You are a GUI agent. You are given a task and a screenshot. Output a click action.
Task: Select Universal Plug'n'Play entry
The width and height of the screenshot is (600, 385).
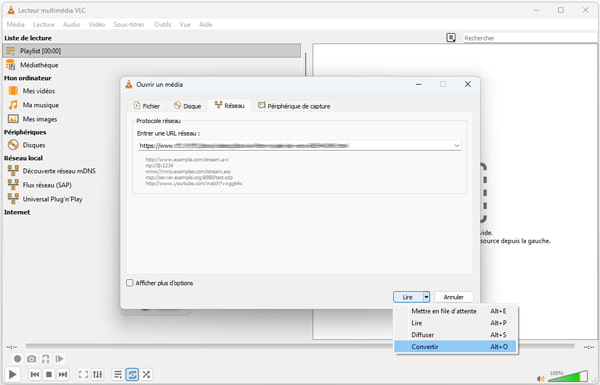tap(52, 199)
